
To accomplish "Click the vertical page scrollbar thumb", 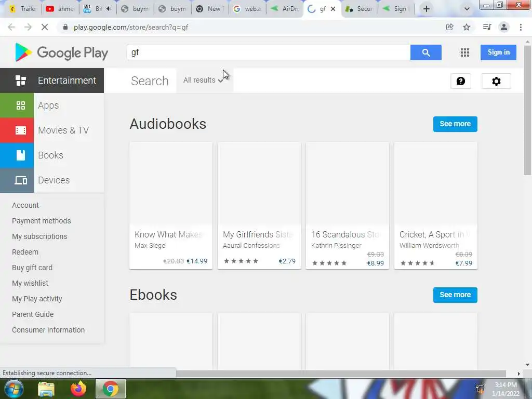I will coord(527,110).
